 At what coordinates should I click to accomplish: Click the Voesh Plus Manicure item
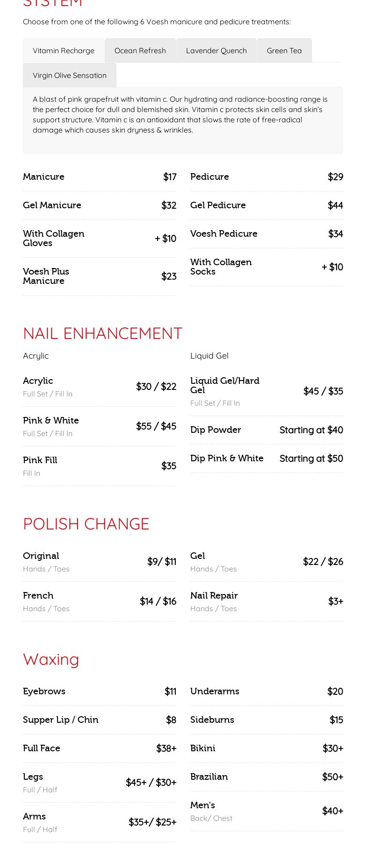[x=46, y=276]
